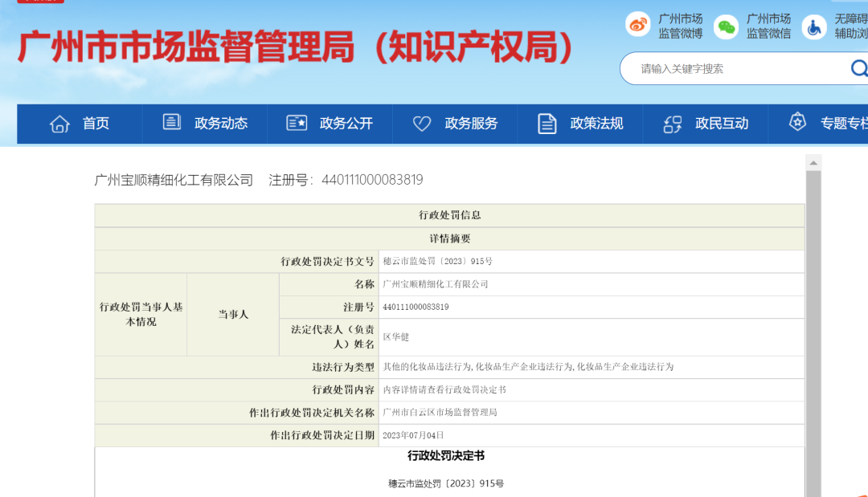Viewport: 868px width, 497px height.
Task: Click the exchange icon beside 政民互动
Action: click(673, 124)
